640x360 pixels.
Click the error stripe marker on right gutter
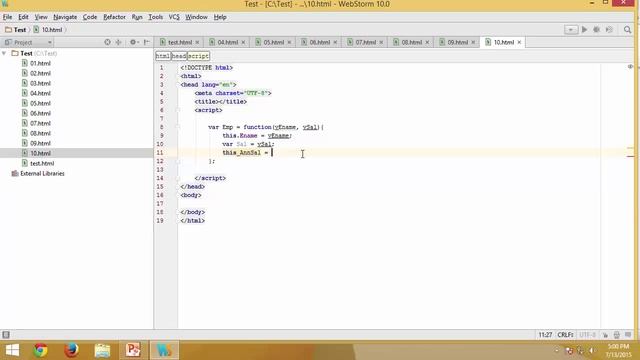(x=631, y=156)
